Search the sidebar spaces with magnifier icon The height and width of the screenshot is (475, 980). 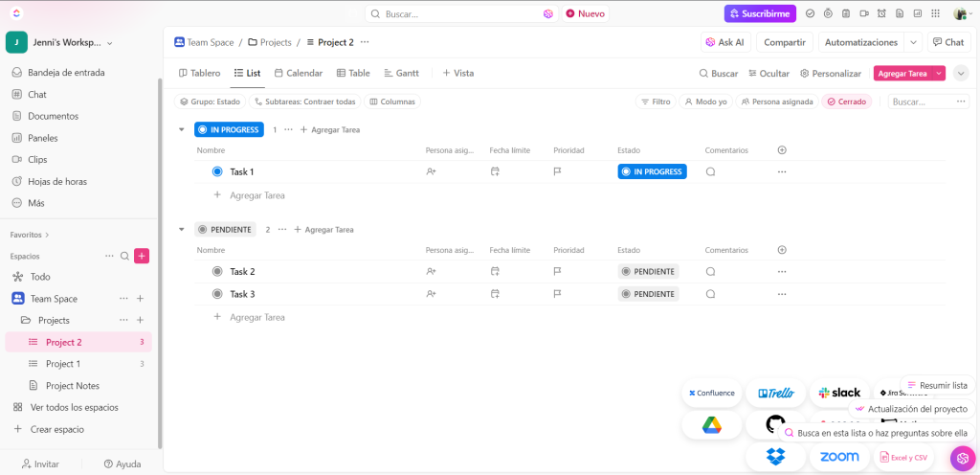pyautogui.click(x=124, y=256)
